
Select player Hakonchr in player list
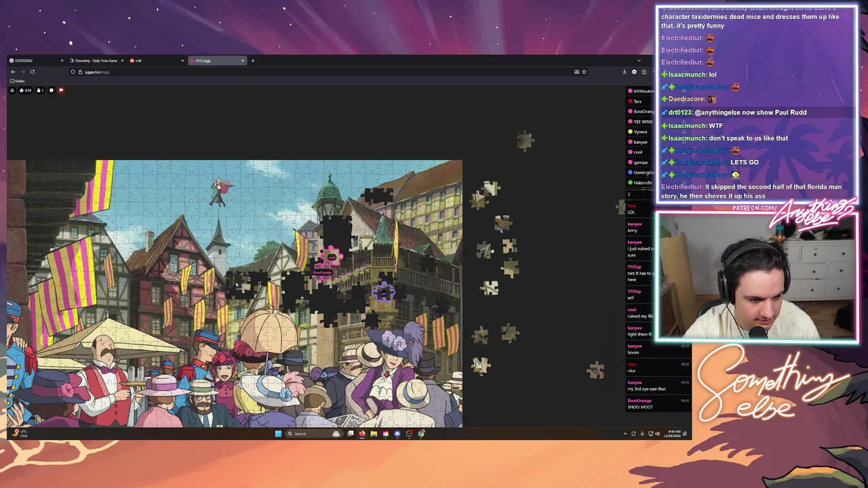pyautogui.click(x=641, y=182)
